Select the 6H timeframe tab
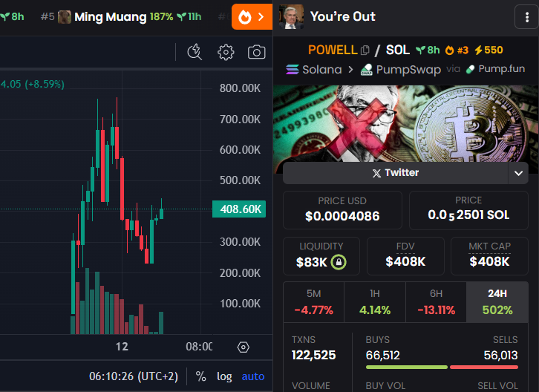539x392 pixels. tap(437, 302)
